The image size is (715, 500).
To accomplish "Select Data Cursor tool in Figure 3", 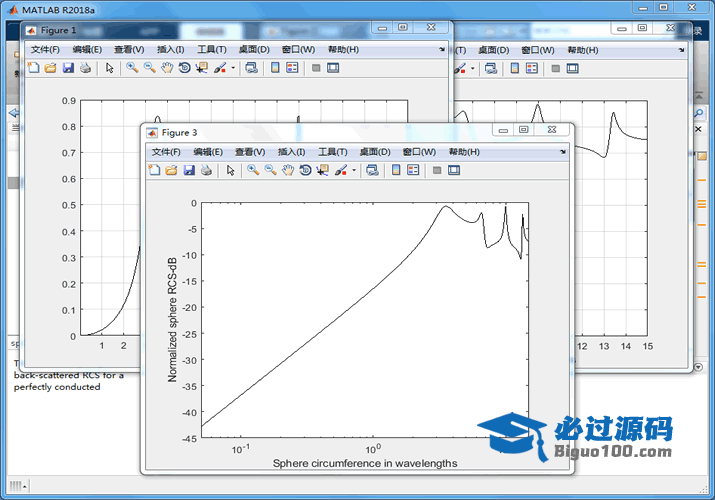I will (x=322, y=170).
